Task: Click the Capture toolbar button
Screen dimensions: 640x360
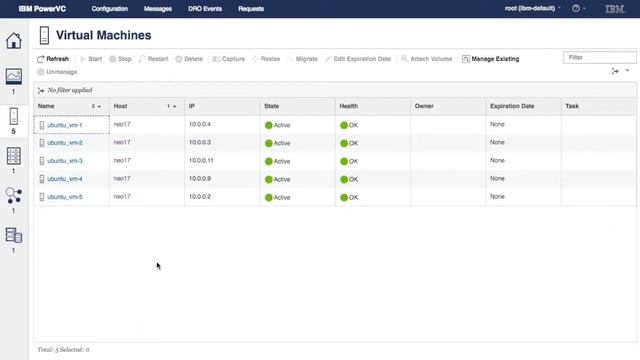Action: pos(229,59)
